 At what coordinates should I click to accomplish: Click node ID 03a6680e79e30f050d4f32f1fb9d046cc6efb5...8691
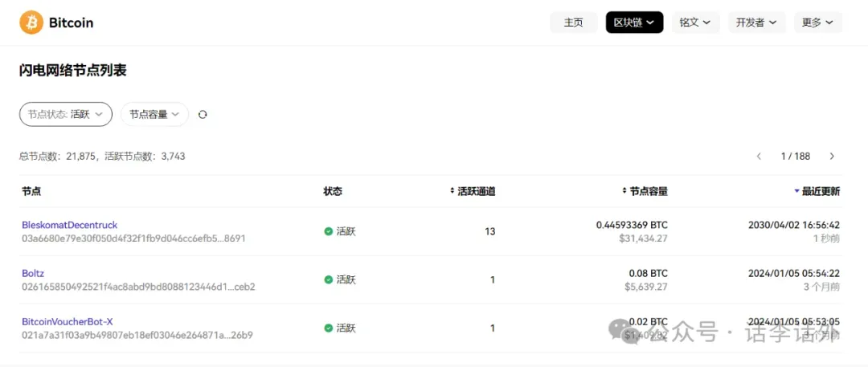[133, 239]
